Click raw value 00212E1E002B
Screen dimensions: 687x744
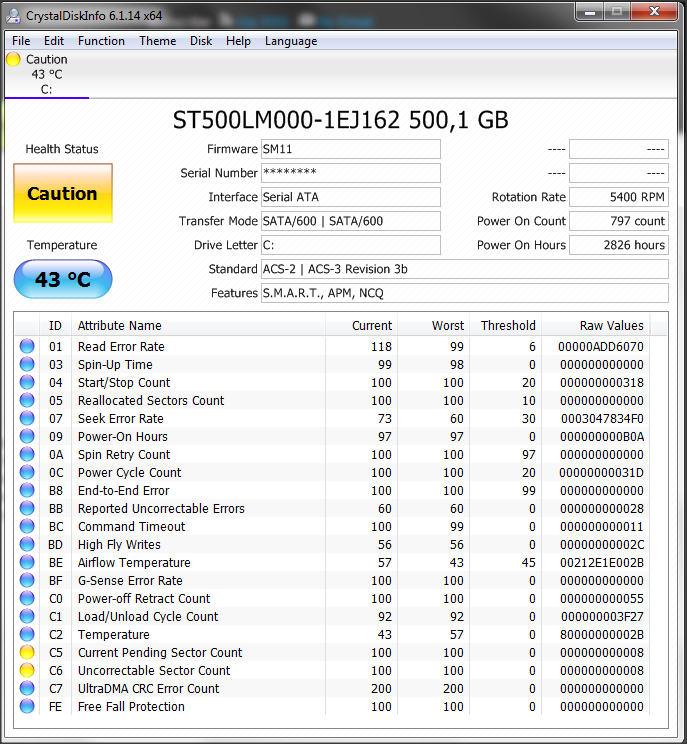pyautogui.click(x=602, y=563)
